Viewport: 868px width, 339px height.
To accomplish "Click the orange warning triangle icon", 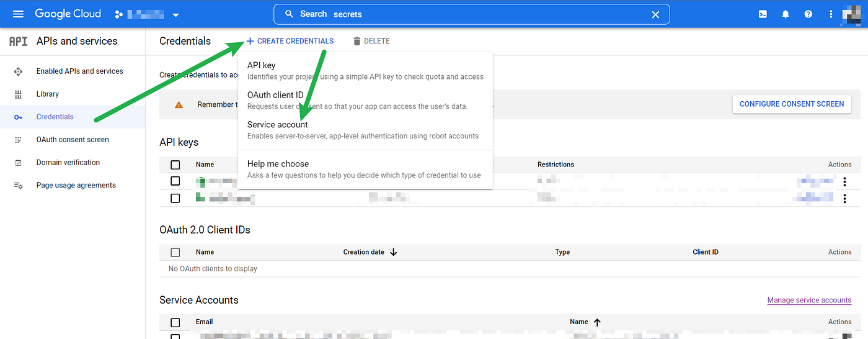I will [x=179, y=104].
